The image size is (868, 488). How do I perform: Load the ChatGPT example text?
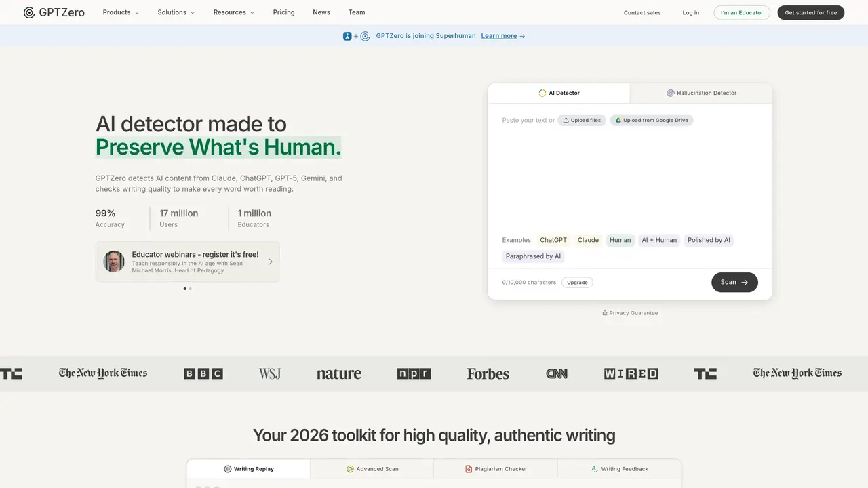click(553, 240)
